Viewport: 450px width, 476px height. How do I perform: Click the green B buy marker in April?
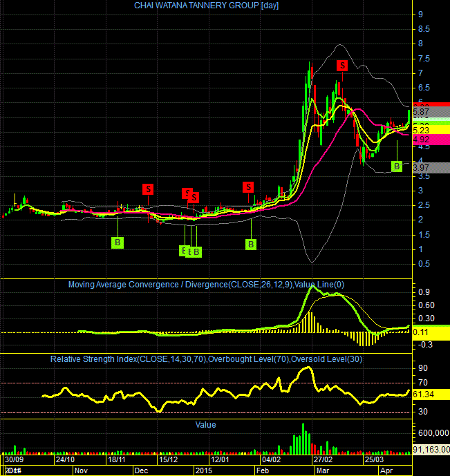click(397, 166)
